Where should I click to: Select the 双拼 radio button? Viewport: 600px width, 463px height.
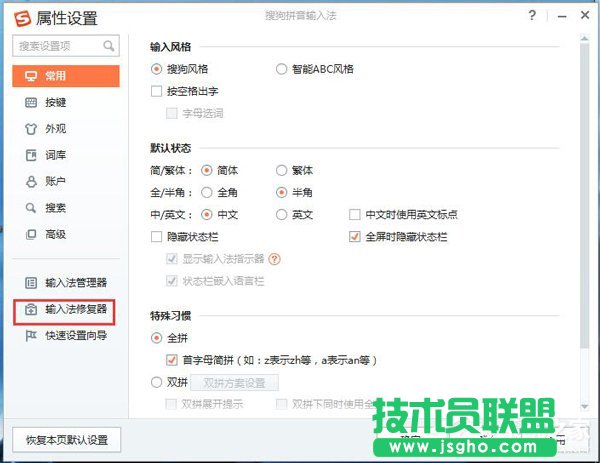point(156,381)
